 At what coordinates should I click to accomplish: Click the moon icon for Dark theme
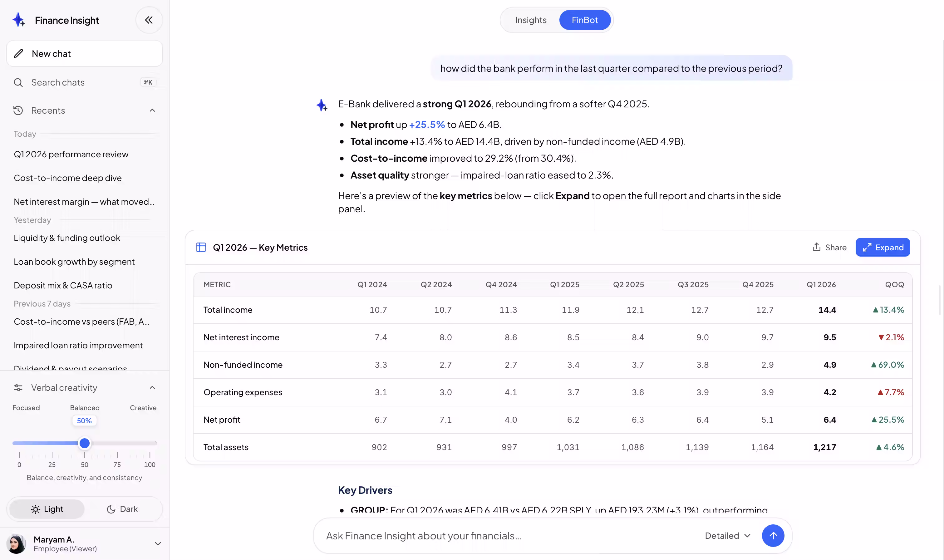point(111,509)
